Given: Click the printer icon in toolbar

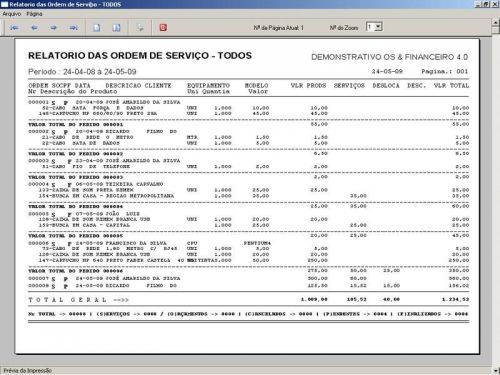Looking at the screenshot, I should (140, 28).
